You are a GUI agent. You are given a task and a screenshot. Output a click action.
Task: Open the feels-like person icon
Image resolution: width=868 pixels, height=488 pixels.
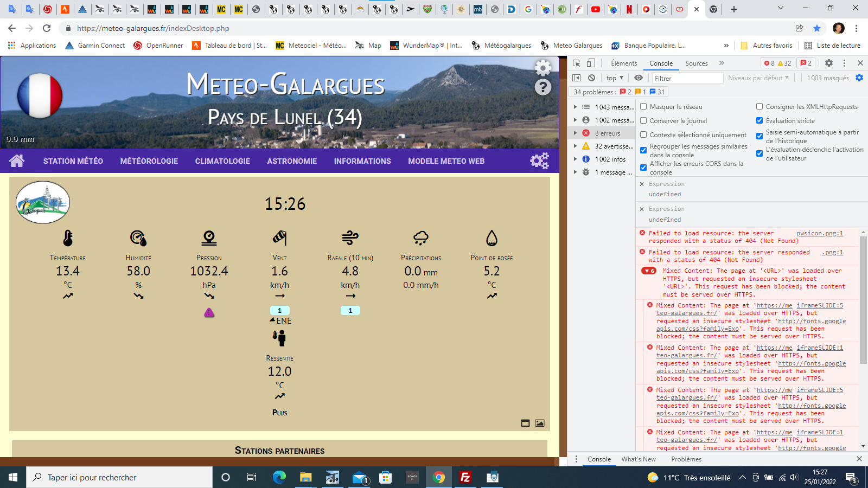pos(279,338)
